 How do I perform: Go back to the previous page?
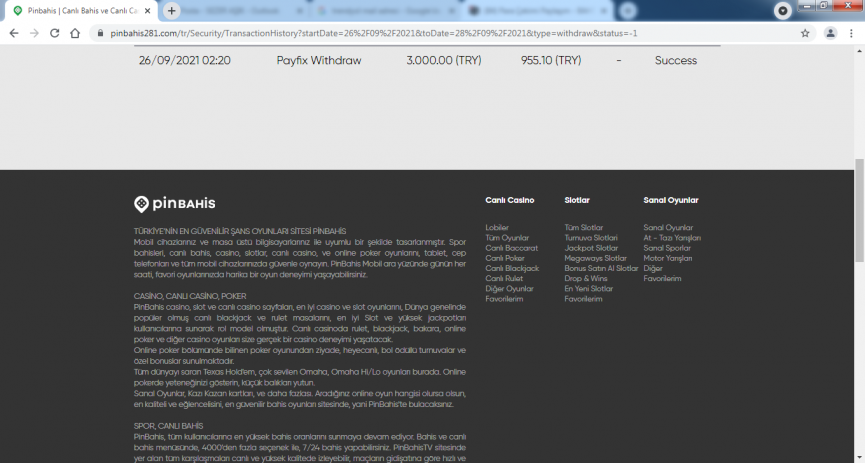(x=14, y=33)
